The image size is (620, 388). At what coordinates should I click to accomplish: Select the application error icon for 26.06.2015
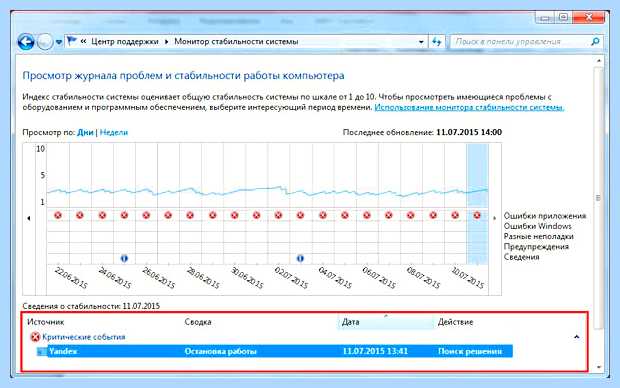click(146, 215)
